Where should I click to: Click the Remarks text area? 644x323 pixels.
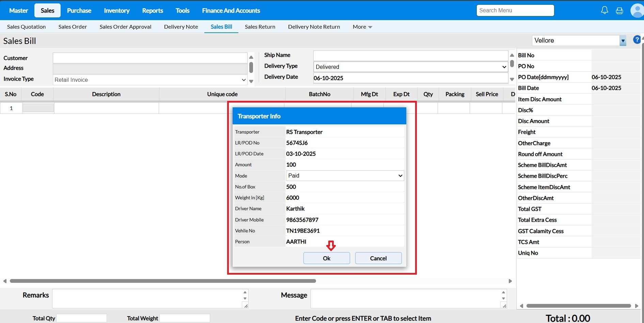[148, 298]
